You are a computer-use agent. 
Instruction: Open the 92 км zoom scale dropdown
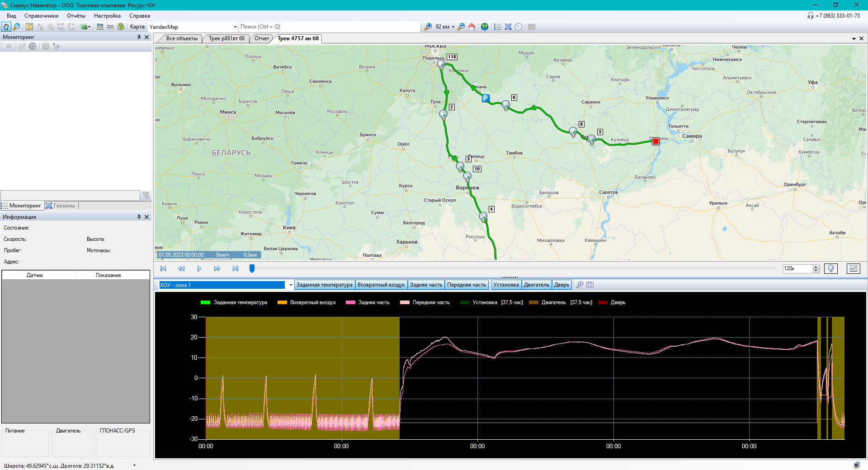pos(453,27)
